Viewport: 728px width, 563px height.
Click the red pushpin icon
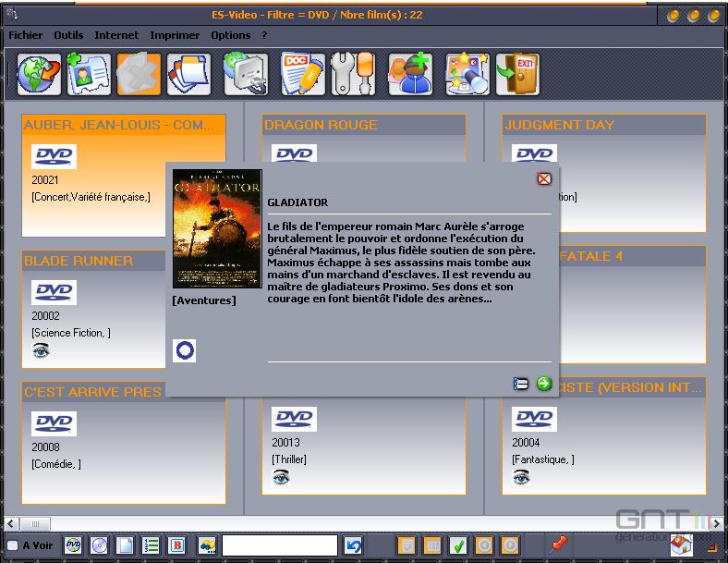click(x=559, y=544)
